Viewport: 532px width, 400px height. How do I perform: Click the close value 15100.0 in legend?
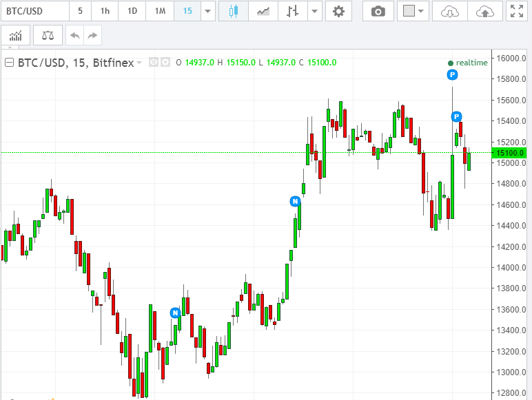[322, 63]
